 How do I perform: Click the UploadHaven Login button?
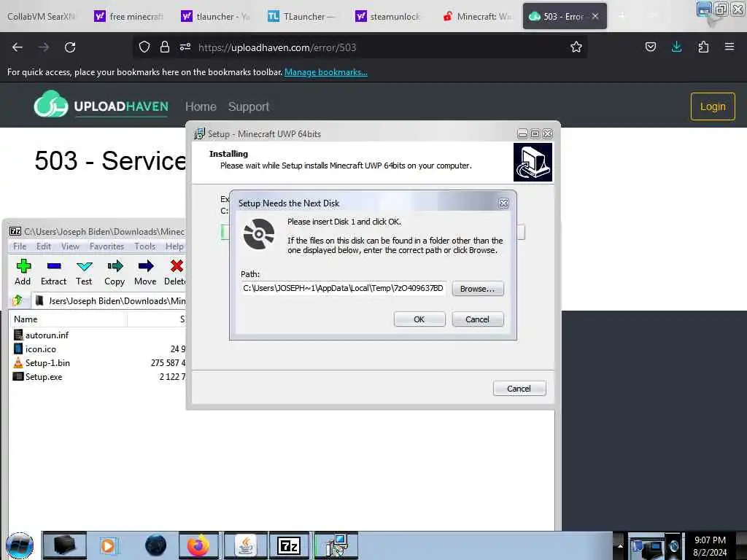pyautogui.click(x=713, y=106)
